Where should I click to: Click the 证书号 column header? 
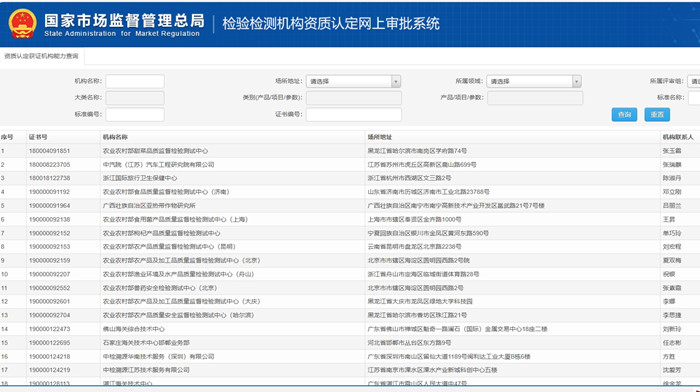(38, 137)
